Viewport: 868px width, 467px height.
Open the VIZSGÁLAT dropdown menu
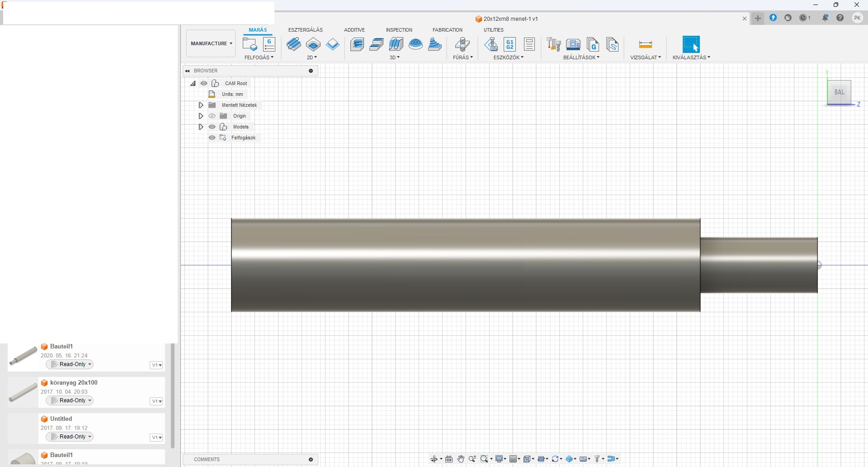[x=646, y=57]
